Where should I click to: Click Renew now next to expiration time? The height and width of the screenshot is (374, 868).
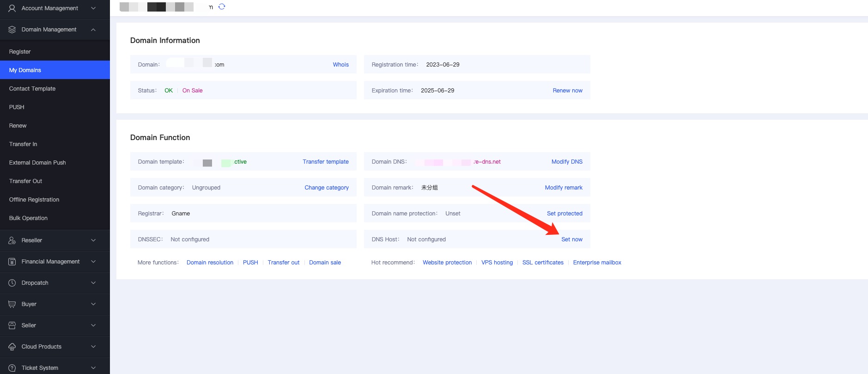click(x=567, y=91)
